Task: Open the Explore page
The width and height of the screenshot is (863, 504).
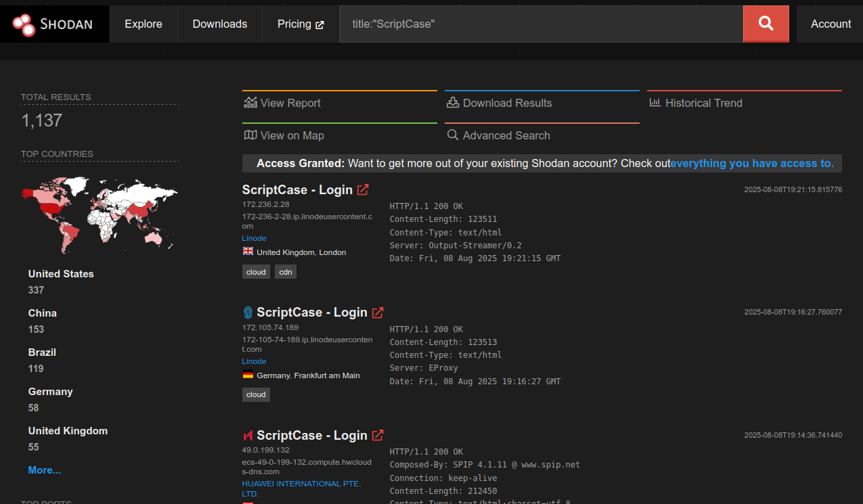Action: pos(143,23)
